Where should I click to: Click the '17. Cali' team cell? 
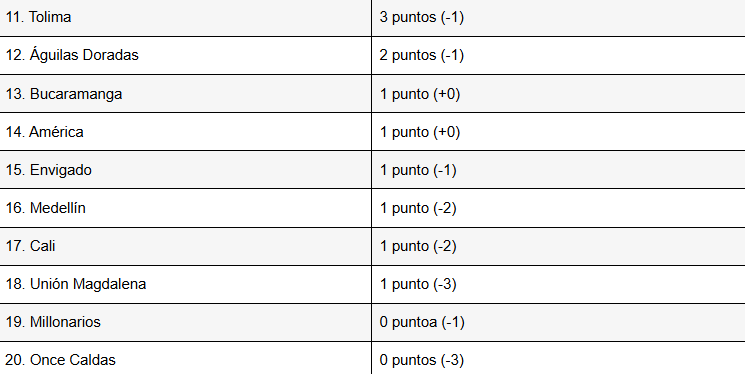coord(185,246)
